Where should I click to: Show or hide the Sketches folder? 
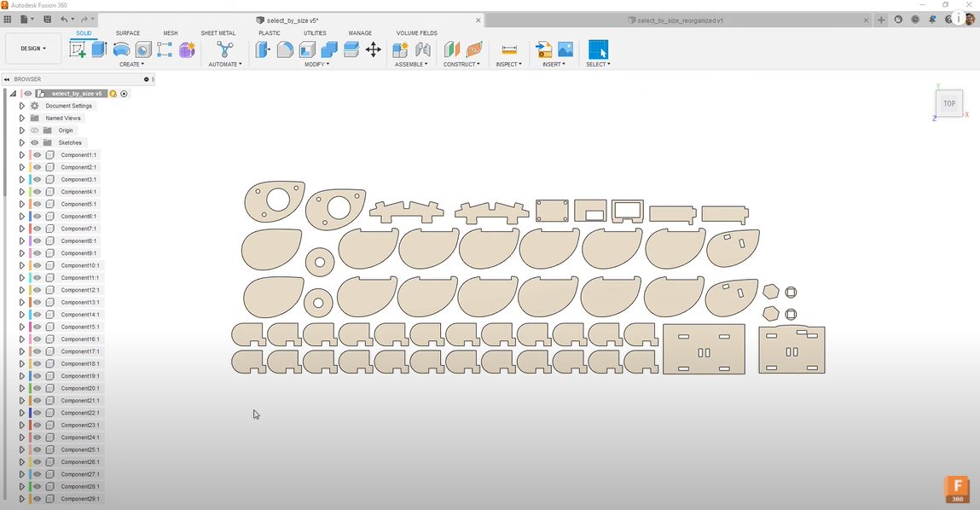click(x=34, y=142)
